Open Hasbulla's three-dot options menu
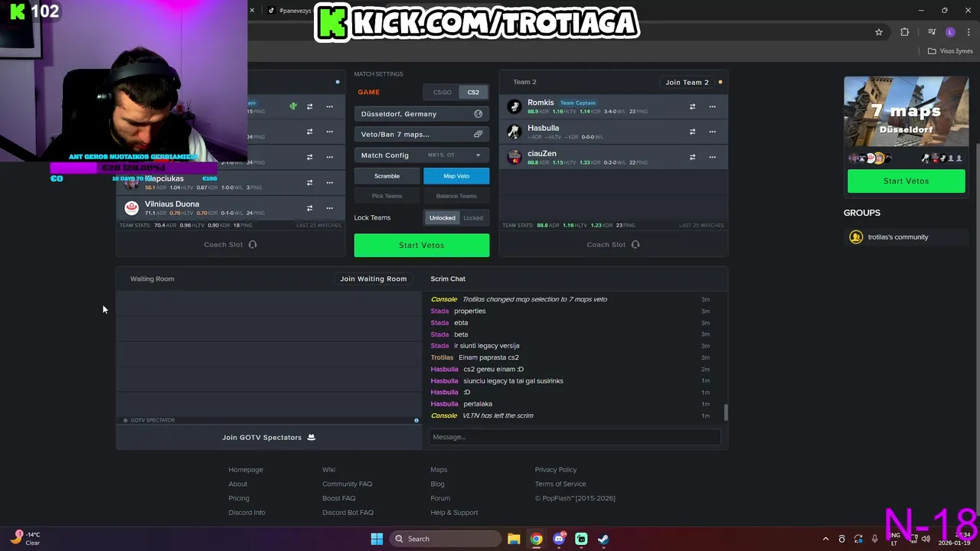 click(712, 132)
